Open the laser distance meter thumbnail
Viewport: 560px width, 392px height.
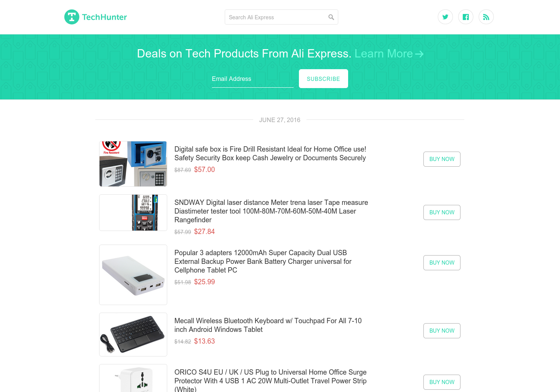pyautogui.click(x=133, y=212)
